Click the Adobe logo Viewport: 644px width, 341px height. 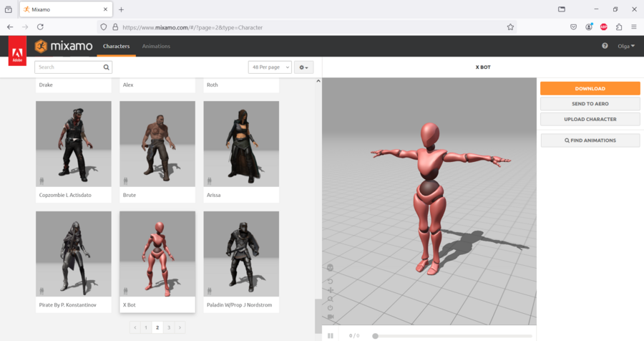17,52
